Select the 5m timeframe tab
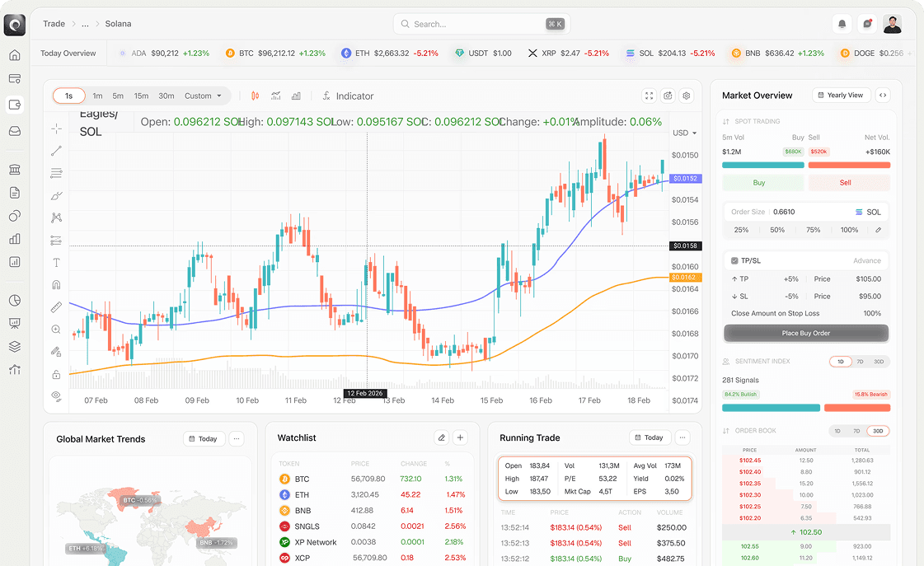The width and height of the screenshot is (924, 566). (118, 96)
